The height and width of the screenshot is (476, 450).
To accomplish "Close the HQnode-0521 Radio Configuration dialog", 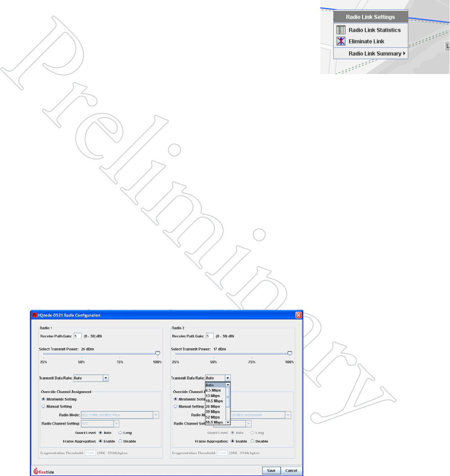I will click(298, 315).
